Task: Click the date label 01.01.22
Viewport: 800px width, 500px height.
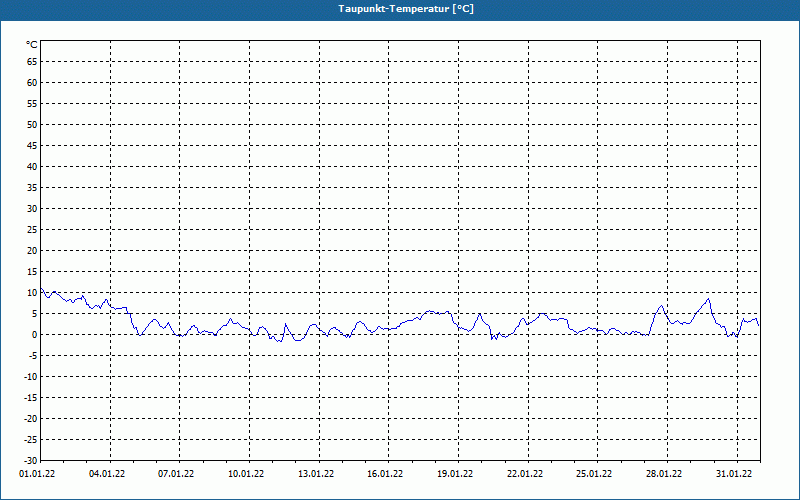Action: pyautogui.click(x=37, y=474)
